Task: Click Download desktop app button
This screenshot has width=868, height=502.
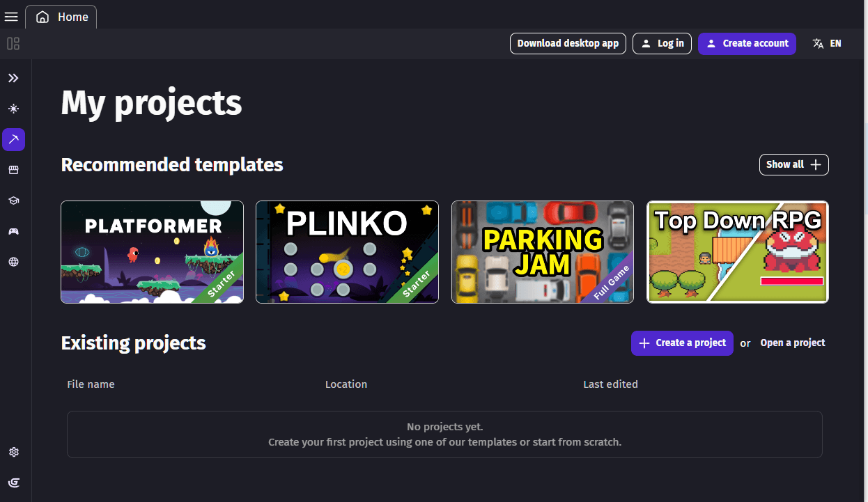Action: click(x=568, y=43)
